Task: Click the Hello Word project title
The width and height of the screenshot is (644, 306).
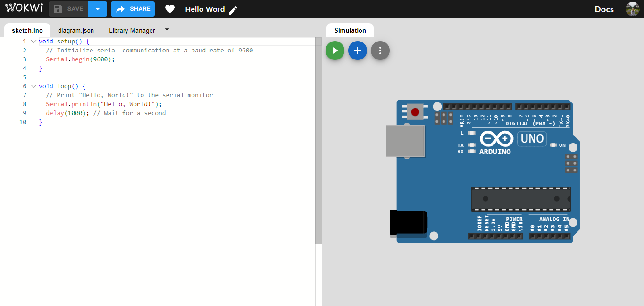Action: coord(205,9)
